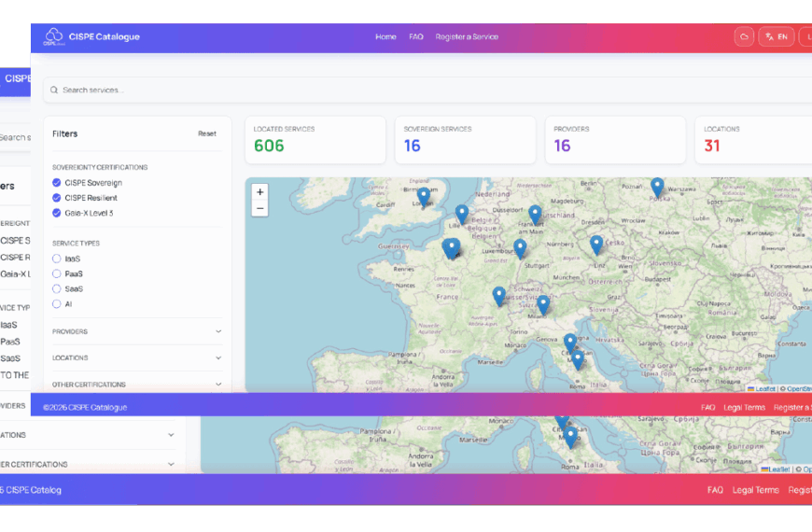Open Legal Terms in front window footer
The height and width of the screenshot is (532, 812).
point(744,408)
